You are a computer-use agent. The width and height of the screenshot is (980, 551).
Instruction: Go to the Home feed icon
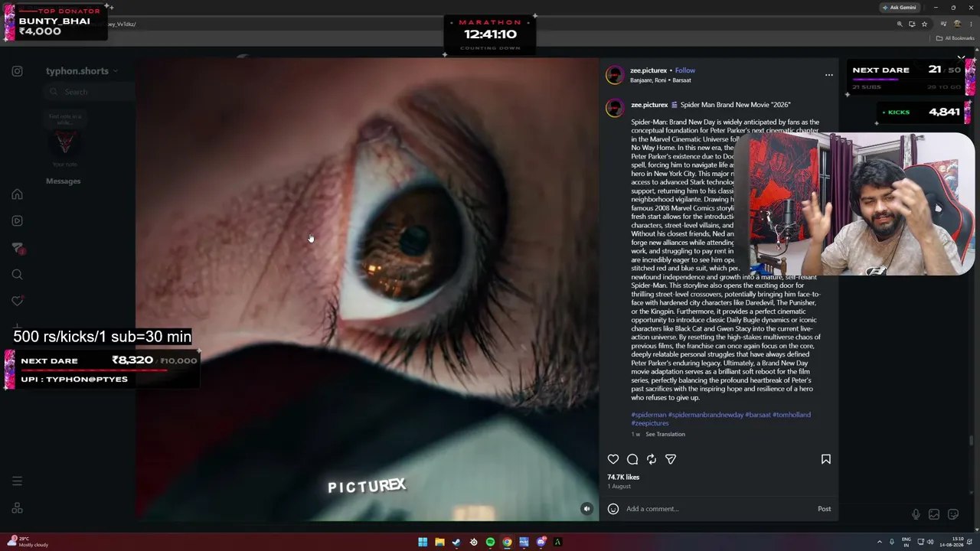[17, 194]
